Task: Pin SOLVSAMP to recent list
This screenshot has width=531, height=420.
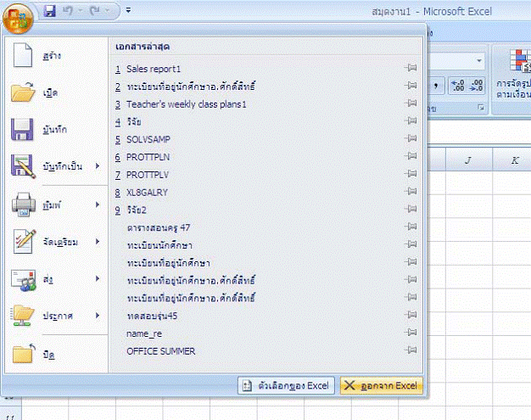Action: pyautogui.click(x=411, y=138)
